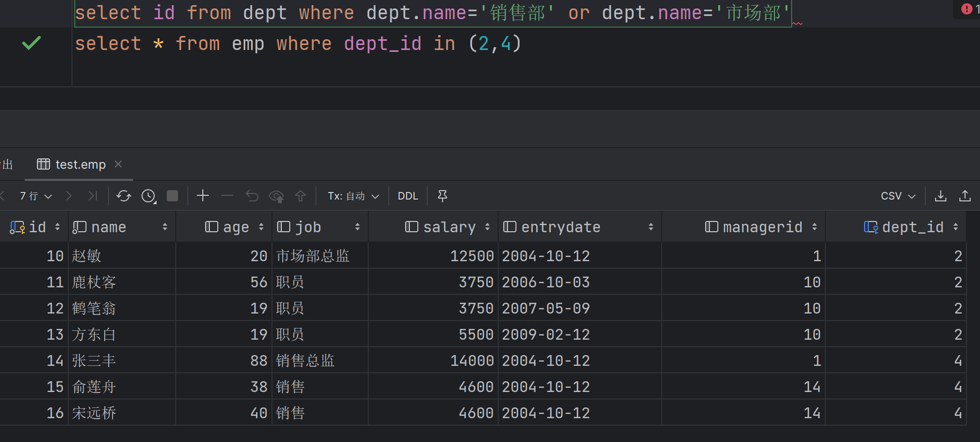Reload the table data
The height and width of the screenshot is (442, 980).
tap(124, 196)
